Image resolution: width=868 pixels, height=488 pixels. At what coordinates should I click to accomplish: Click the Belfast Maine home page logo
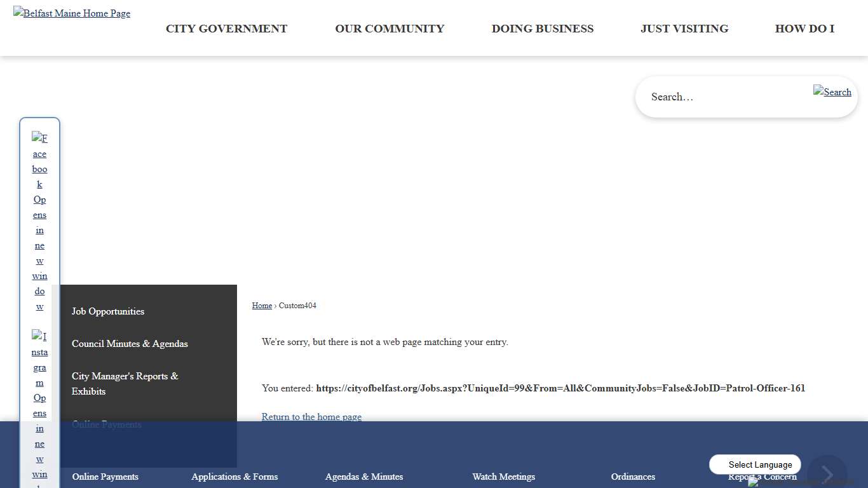pyautogui.click(x=71, y=13)
